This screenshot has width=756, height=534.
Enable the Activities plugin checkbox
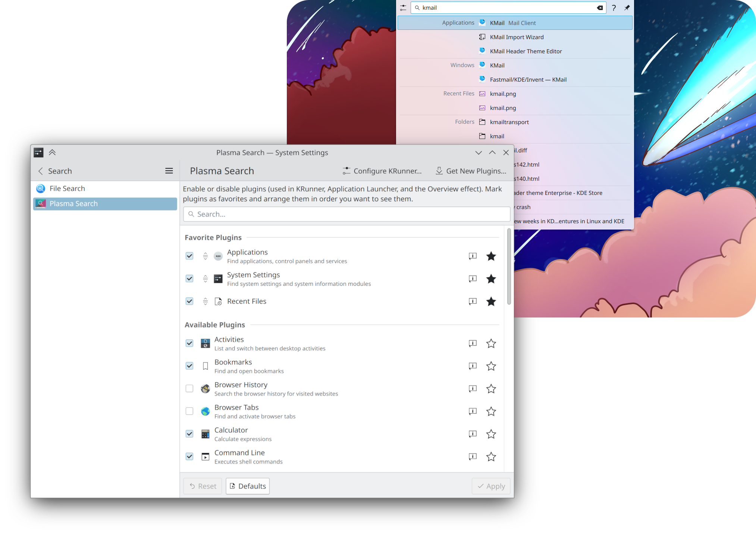[x=189, y=343]
